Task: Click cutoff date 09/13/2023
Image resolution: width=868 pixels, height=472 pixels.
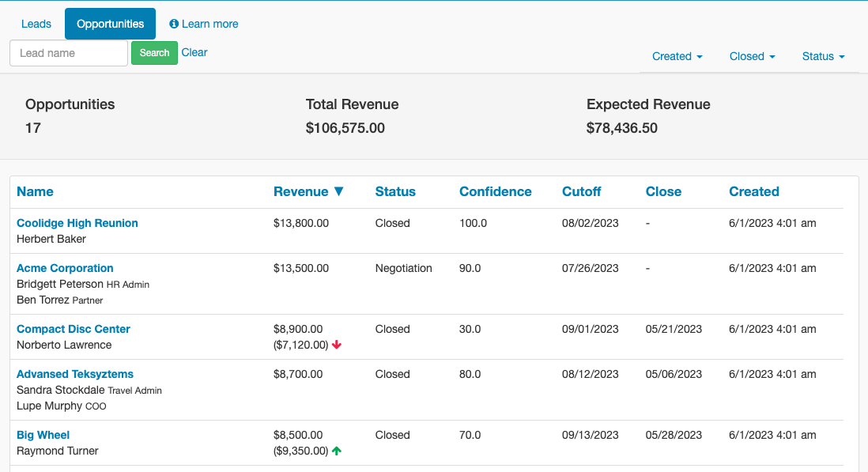Action: [x=590, y=435]
